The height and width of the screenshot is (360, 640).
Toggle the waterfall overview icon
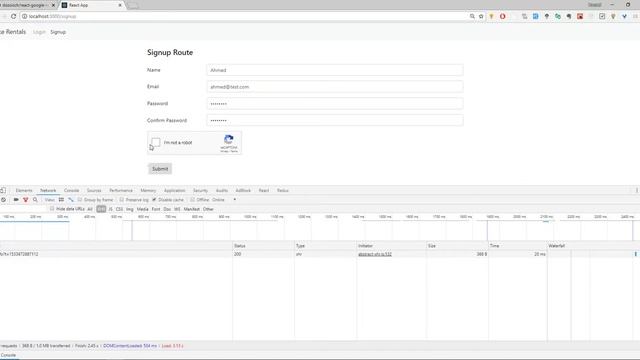tap(71, 200)
